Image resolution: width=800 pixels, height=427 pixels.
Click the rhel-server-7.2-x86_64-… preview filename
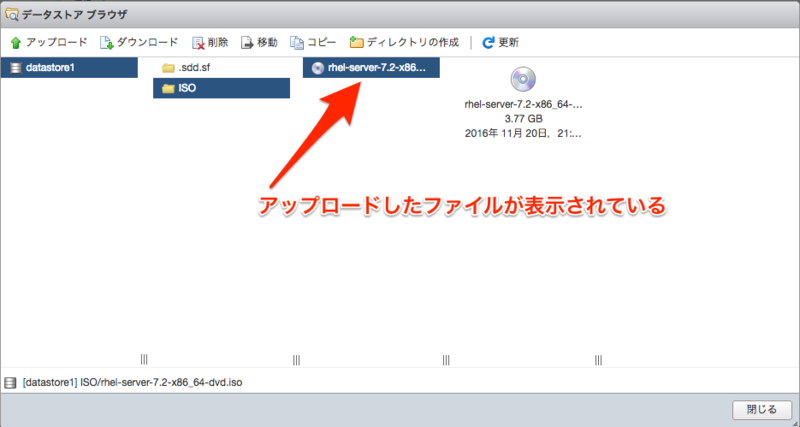(523, 105)
